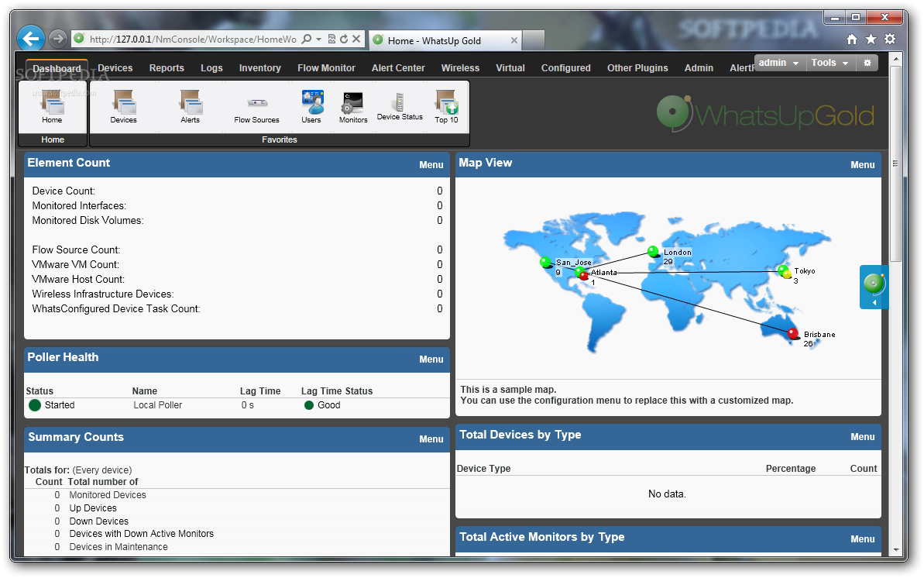Screen dimensions: 924x578
Task: Select the Dashboard tab
Action: (x=57, y=68)
